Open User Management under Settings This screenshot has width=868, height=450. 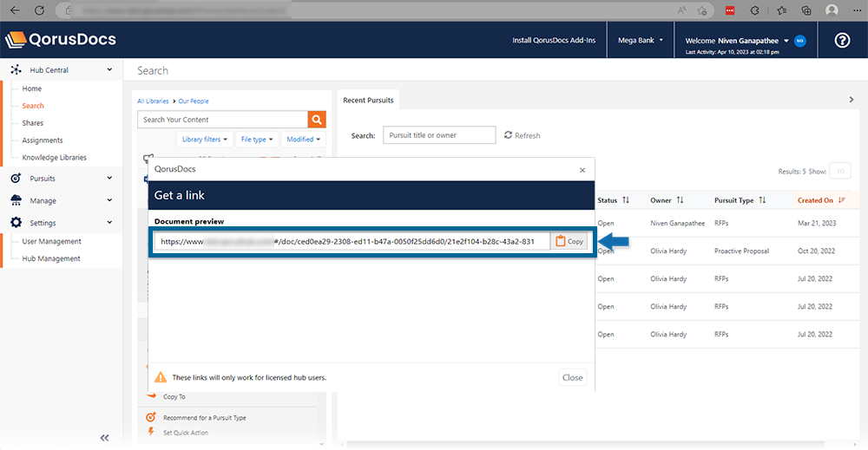point(51,241)
